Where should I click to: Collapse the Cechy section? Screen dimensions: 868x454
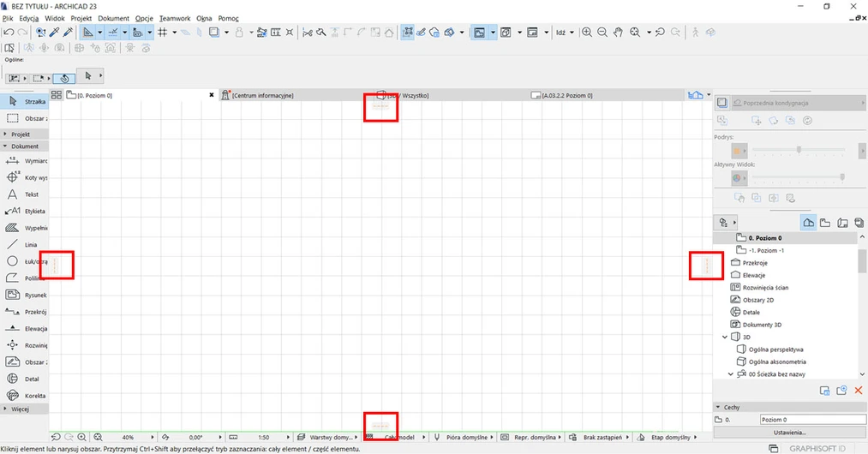(718, 407)
